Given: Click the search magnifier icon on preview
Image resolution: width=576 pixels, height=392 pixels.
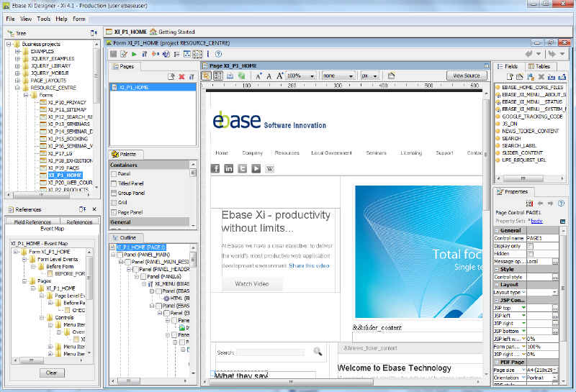Looking at the screenshot, I should 318,352.
